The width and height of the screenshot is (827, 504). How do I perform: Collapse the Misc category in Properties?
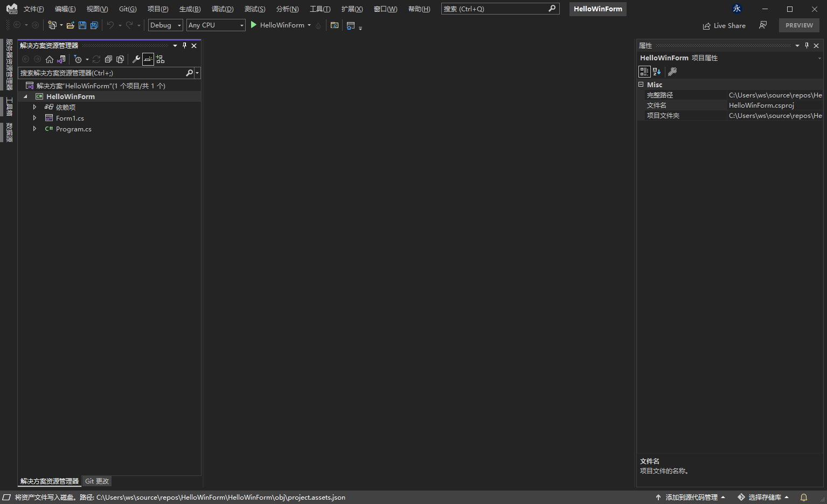[641, 85]
